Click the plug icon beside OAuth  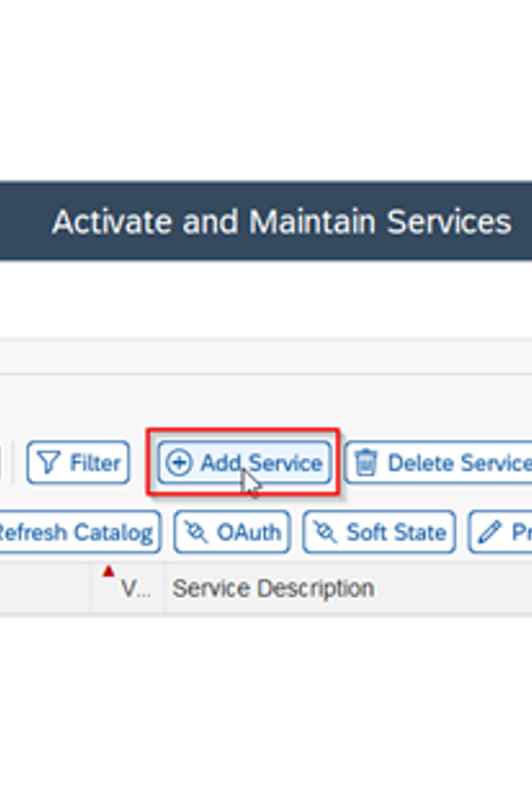click(196, 532)
